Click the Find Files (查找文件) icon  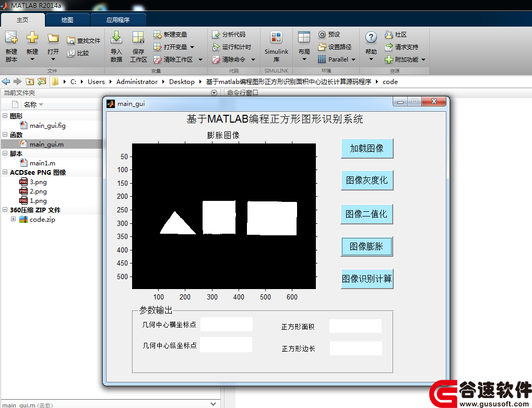coord(70,41)
